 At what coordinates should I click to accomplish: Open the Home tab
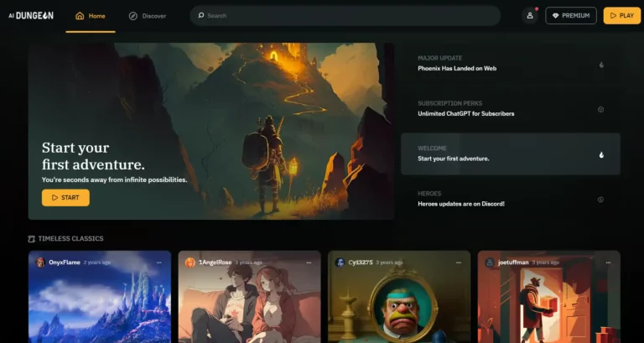click(x=91, y=16)
